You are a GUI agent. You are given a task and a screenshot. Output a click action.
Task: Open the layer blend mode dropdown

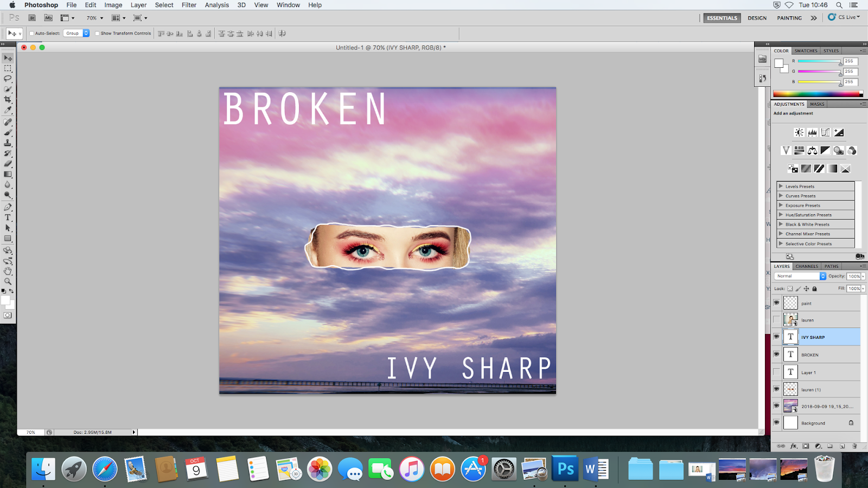[x=822, y=276]
